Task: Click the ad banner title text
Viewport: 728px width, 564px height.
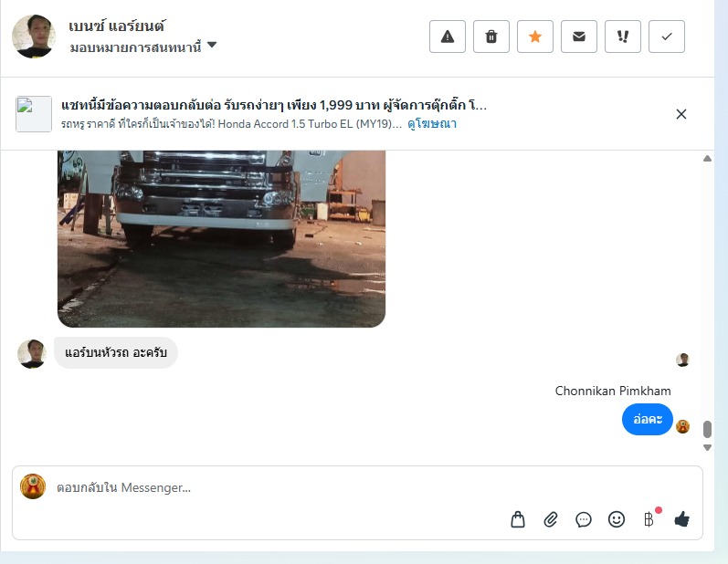Action: point(273,105)
